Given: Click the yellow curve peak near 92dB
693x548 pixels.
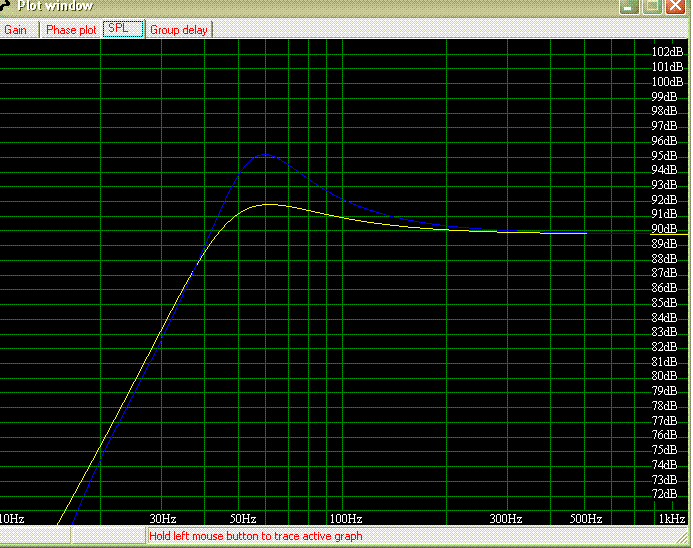Looking at the screenshot, I should pos(268,204).
